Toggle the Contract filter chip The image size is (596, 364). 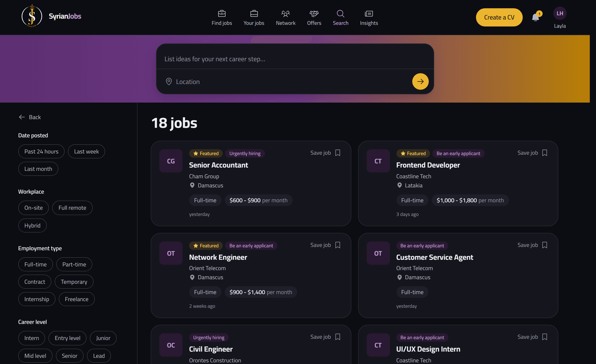coord(35,281)
